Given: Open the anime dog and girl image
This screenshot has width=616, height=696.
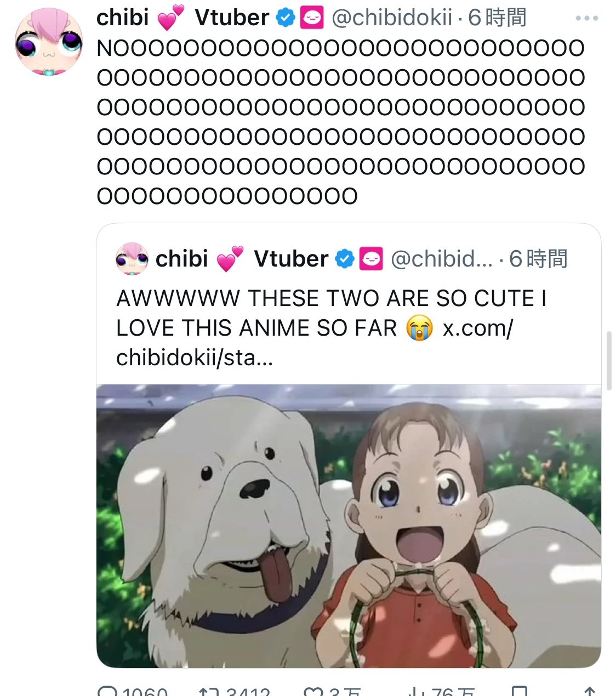Looking at the screenshot, I should click(349, 526).
